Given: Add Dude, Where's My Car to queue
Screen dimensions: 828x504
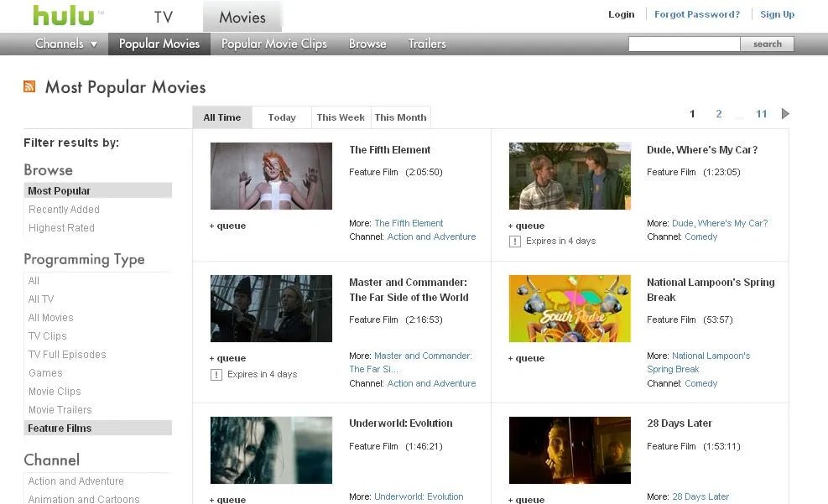Looking at the screenshot, I should click(x=526, y=226).
